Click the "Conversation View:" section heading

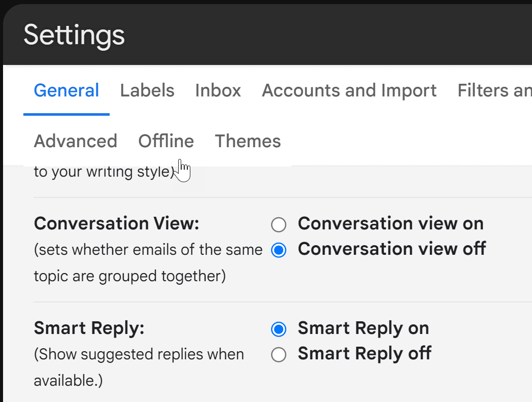tap(116, 223)
